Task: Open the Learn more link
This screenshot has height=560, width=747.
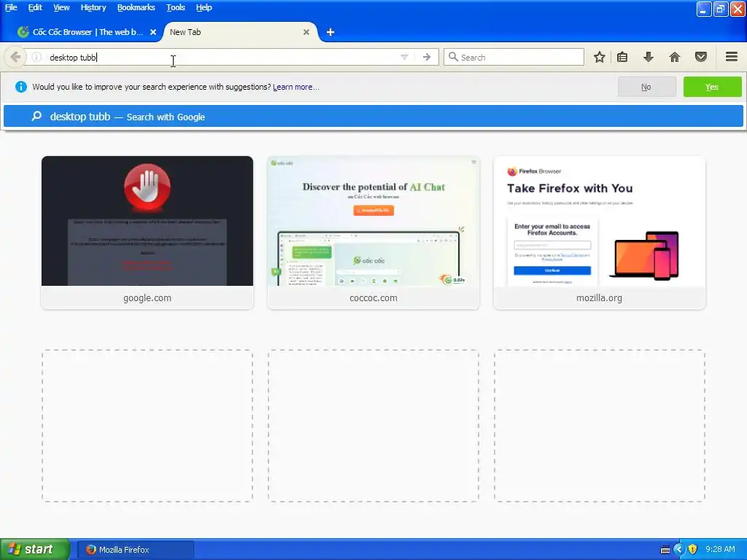Action: (296, 87)
